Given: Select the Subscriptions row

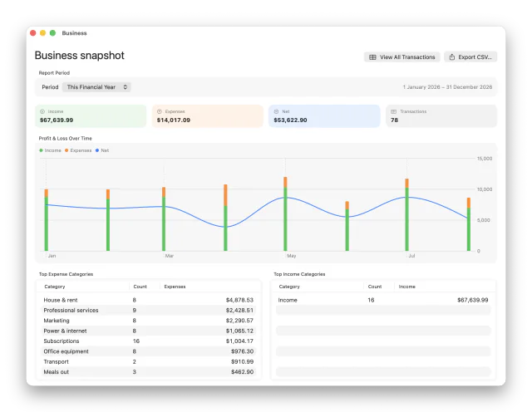Looking at the screenshot, I should click(149, 341).
